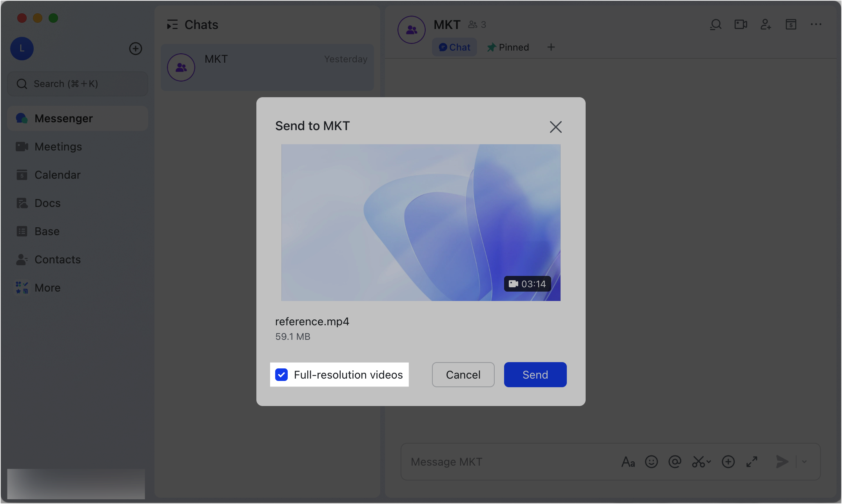Expand the screenshot tool dropdown arrow
Screen dimensions: 842x504
tap(709, 462)
